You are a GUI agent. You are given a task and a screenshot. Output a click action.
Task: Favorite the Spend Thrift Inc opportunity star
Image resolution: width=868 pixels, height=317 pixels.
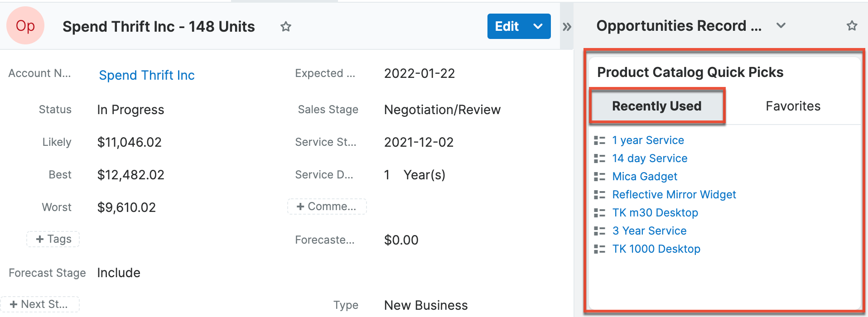click(x=285, y=27)
